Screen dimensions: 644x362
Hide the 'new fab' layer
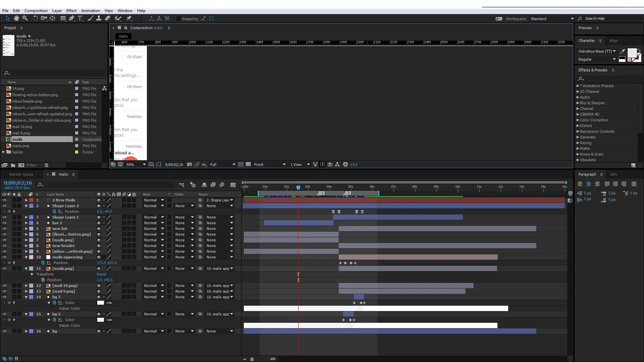click(4, 229)
